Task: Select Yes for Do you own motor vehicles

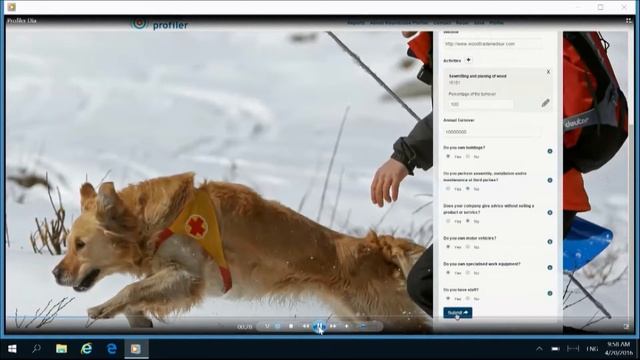Action: pyautogui.click(x=448, y=247)
